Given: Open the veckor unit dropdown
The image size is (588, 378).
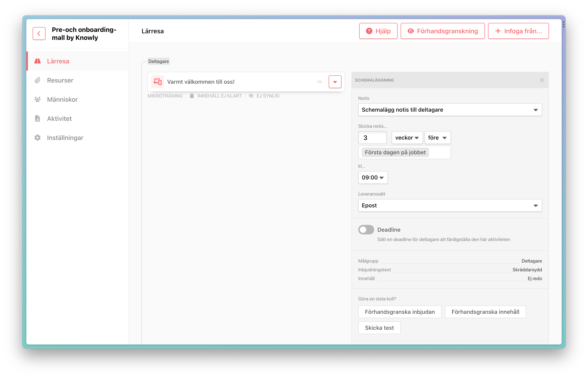Looking at the screenshot, I should (x=407, y=138).
